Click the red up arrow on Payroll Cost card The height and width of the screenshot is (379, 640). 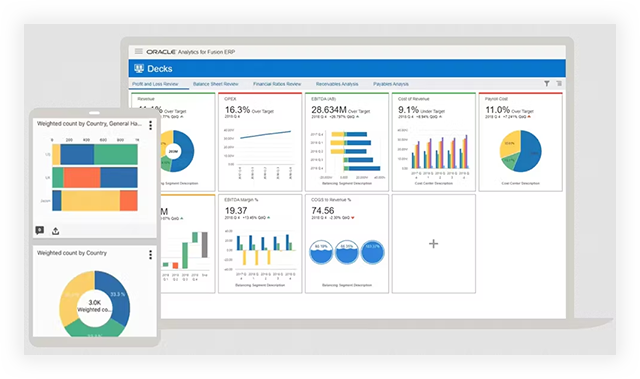tap(529, 117)
